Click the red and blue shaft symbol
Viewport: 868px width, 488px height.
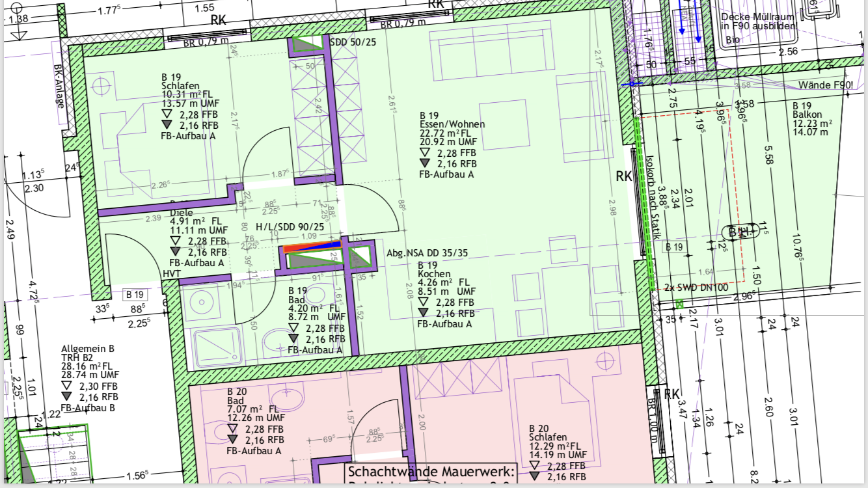coord(312,247)
